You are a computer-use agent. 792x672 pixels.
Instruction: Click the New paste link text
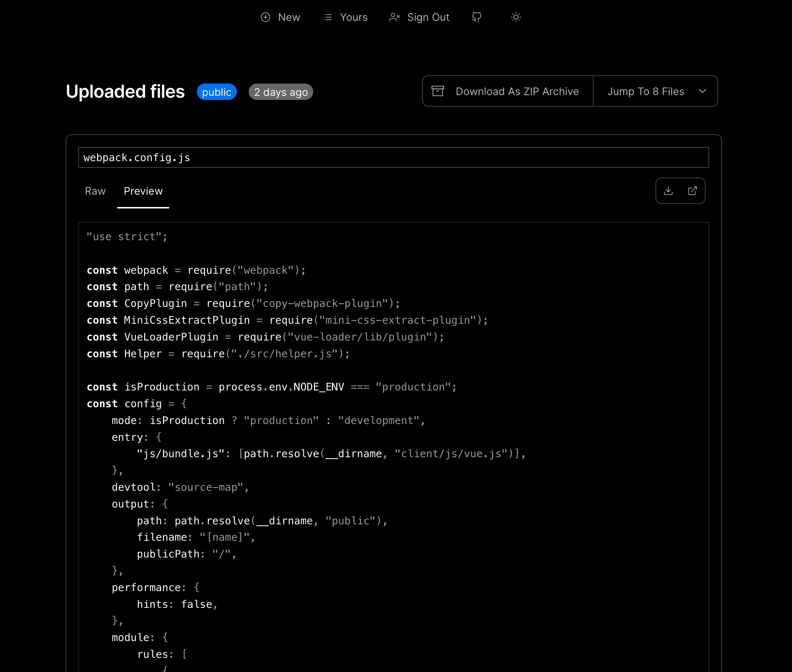coord(289,17)
